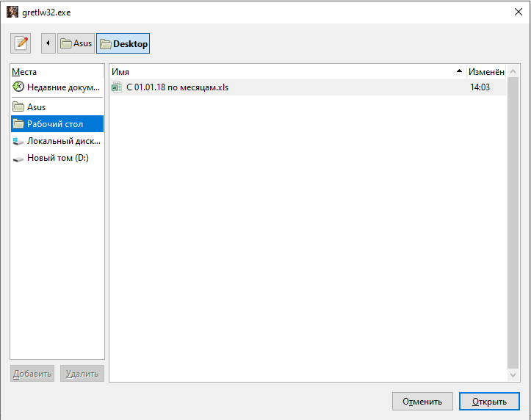531x420 pixels.
Task: Sort by the Имя column header
Action: (x=288, y=71)
